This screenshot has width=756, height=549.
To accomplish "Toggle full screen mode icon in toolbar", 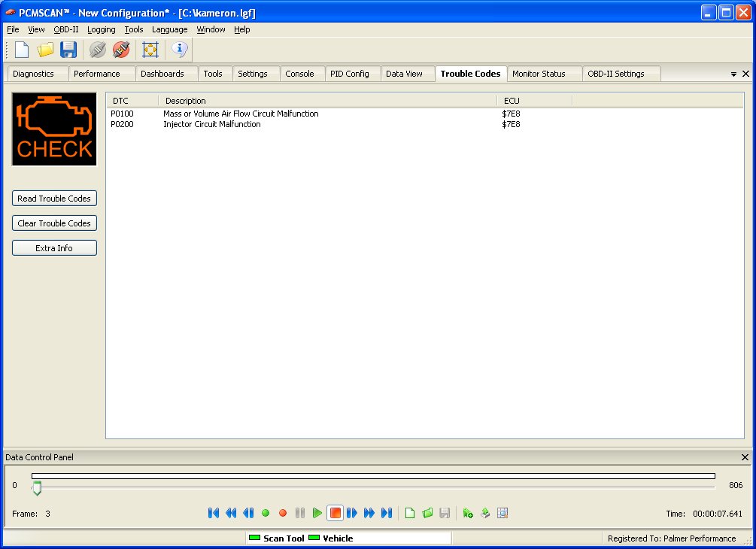I will [150, 50].
